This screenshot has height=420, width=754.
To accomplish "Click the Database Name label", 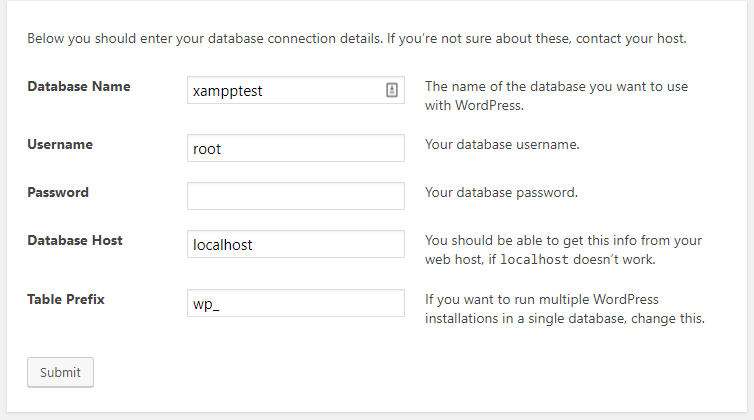I will [79, 87].
